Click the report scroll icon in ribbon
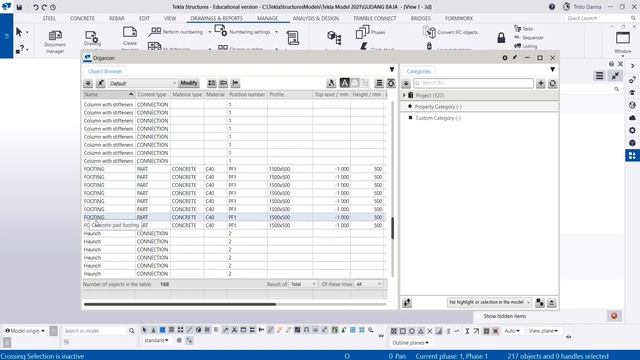640x360 pixels. (x=293, y=38)
